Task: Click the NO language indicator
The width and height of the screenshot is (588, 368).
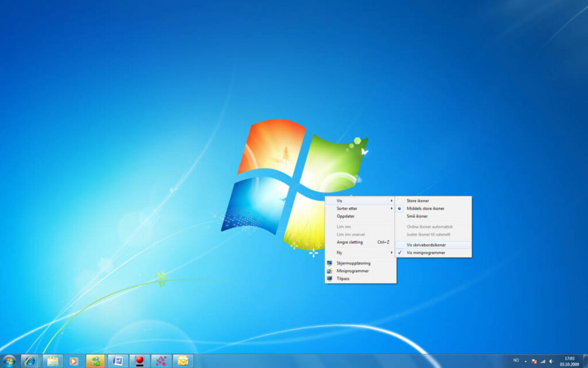Action: click(x=516, y=360)
